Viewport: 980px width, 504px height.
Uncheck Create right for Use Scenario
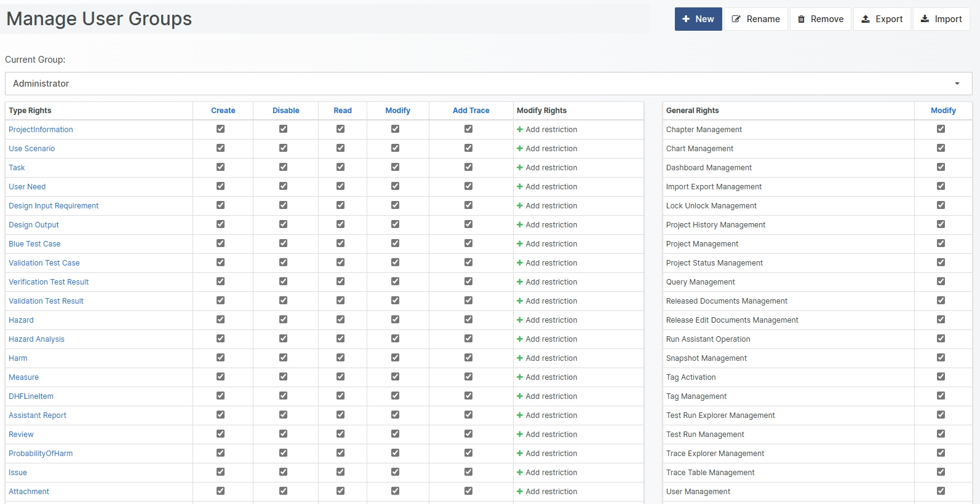click(x=220, y=148)
